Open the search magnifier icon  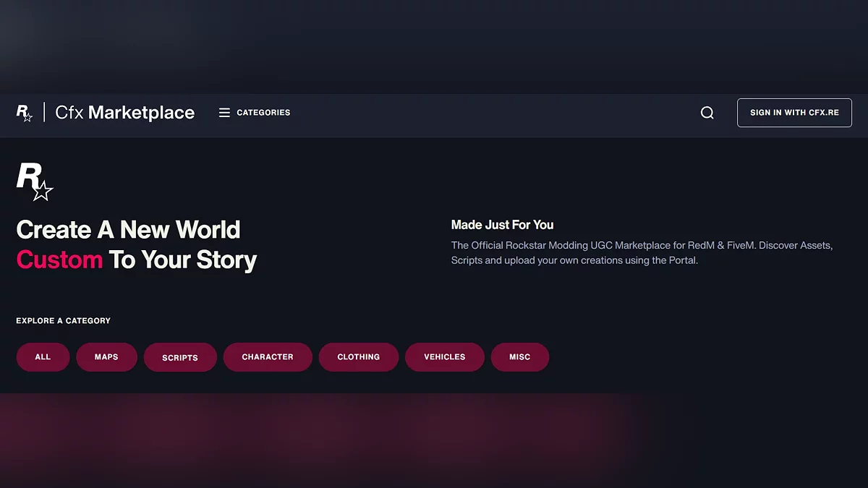(707, 113)
